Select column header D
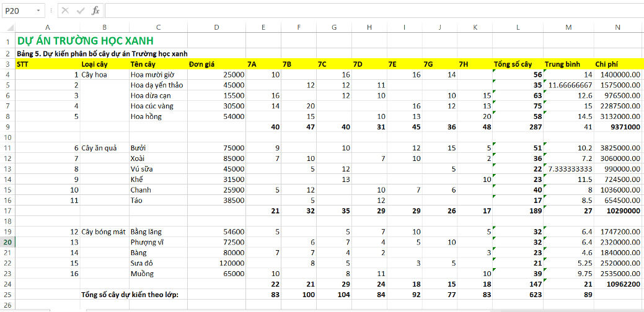This screenshot has height=312, width=644. click(x=216, y=27)
